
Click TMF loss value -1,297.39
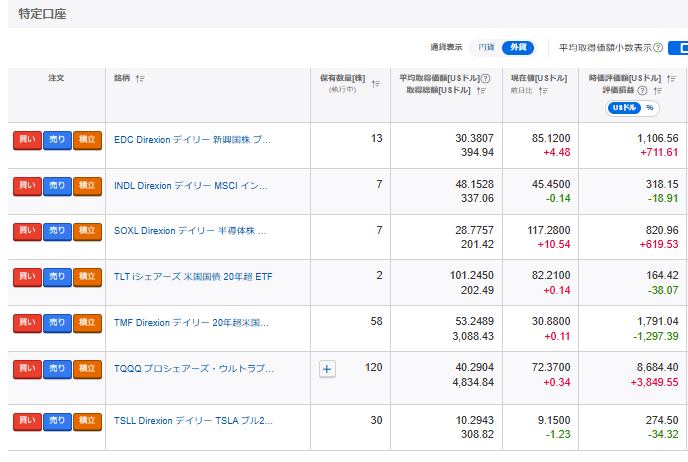656,337
